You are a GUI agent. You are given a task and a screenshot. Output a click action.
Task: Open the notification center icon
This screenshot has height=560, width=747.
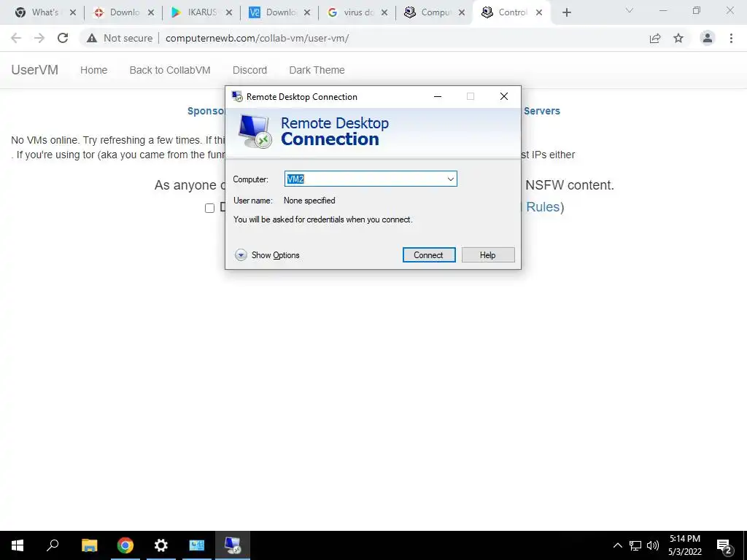tap(724, 546)
